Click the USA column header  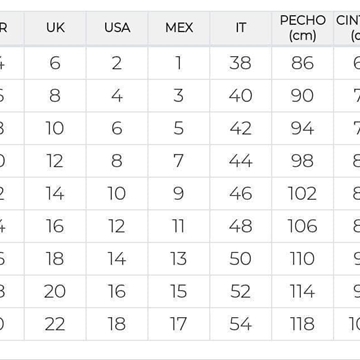[117, 28]
